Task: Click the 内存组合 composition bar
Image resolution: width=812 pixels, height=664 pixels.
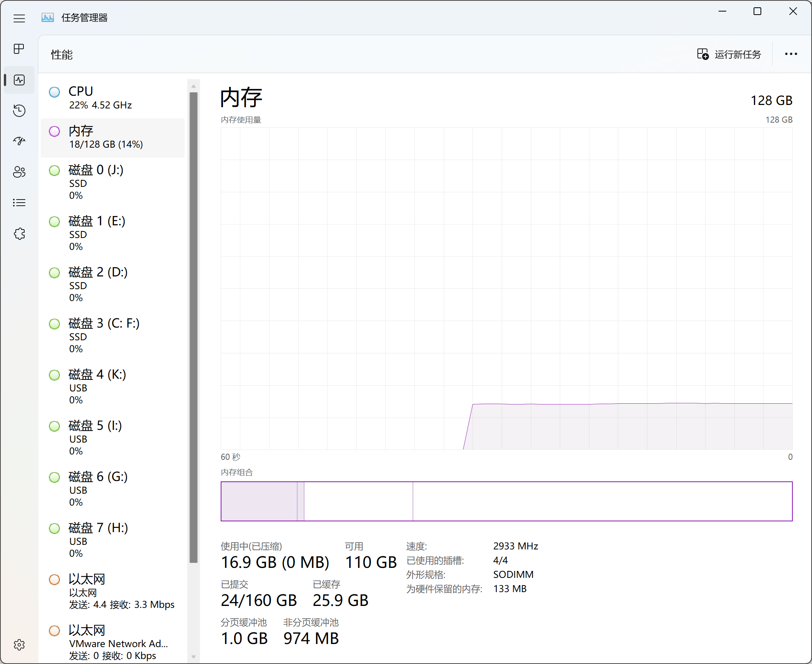Action: [x=506, y=501]
